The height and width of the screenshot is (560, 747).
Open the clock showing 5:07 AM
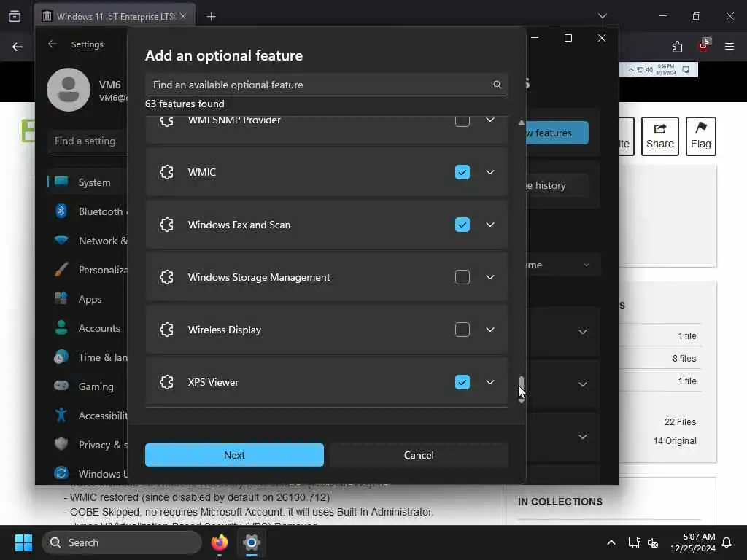(x=692, y=542)
